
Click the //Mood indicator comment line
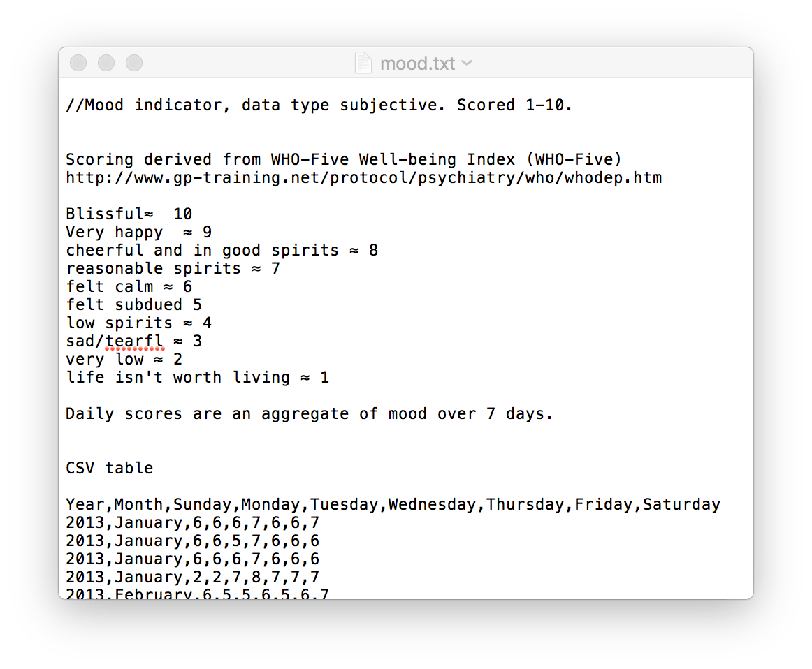pyautogui.click(x=319, y=105)
